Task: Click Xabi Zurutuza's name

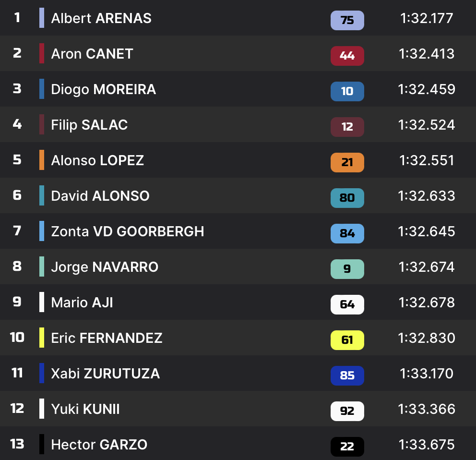Action: 106,374
